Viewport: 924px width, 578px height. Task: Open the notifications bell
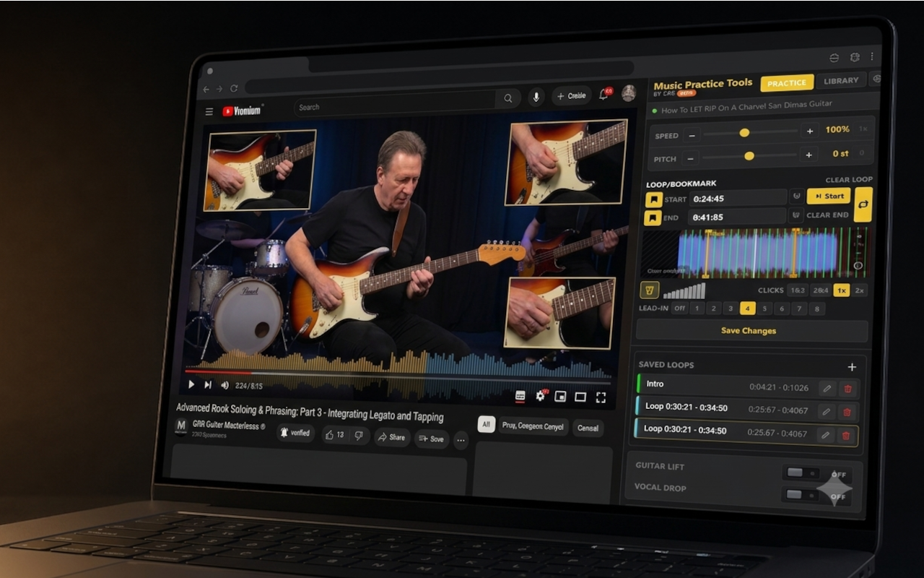click(x=604, y=94)
